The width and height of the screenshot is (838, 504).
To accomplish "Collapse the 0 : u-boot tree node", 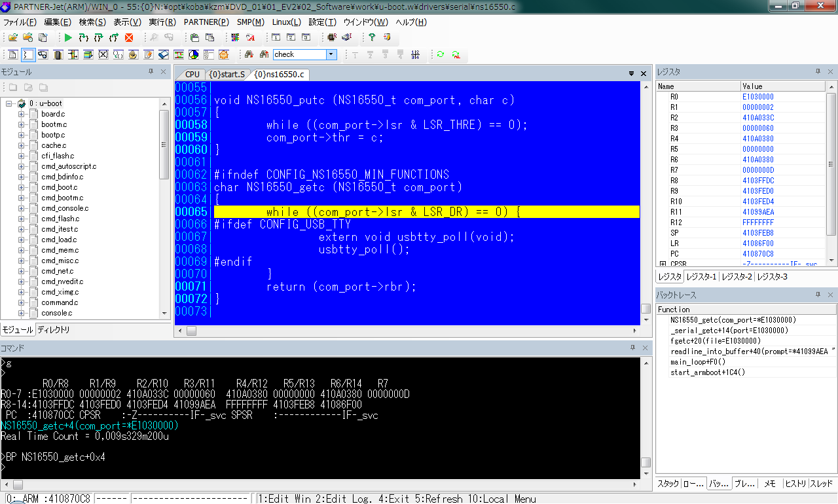I will click(10, 103).
